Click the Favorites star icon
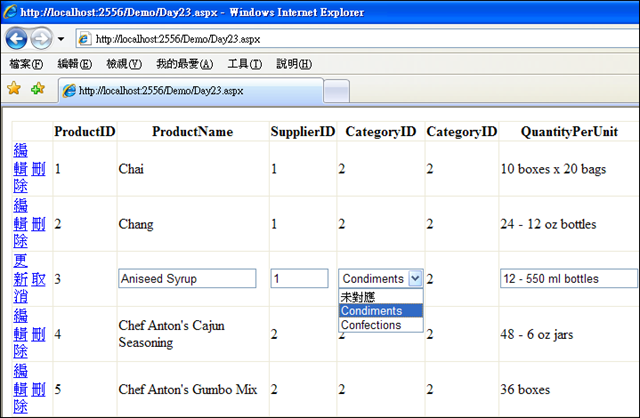The width and height of the screenshot is (640, 418). tap(14, 89)
